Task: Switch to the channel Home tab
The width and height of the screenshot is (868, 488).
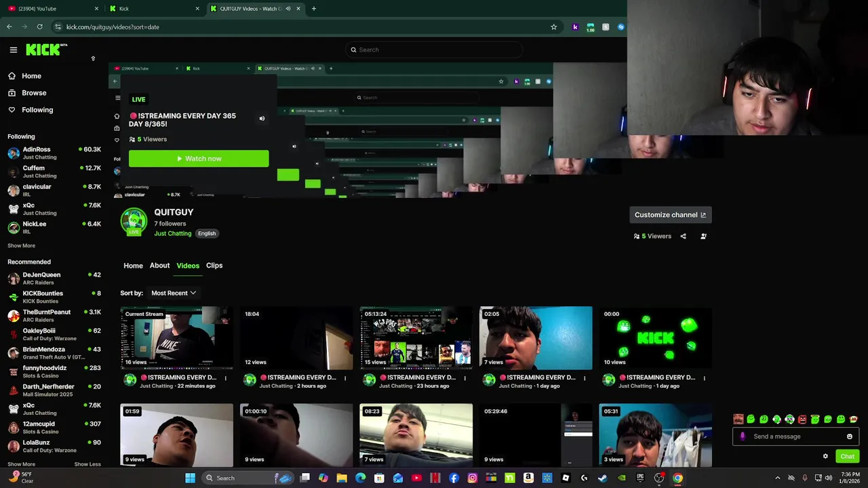Action: click(x=133, y=266)
